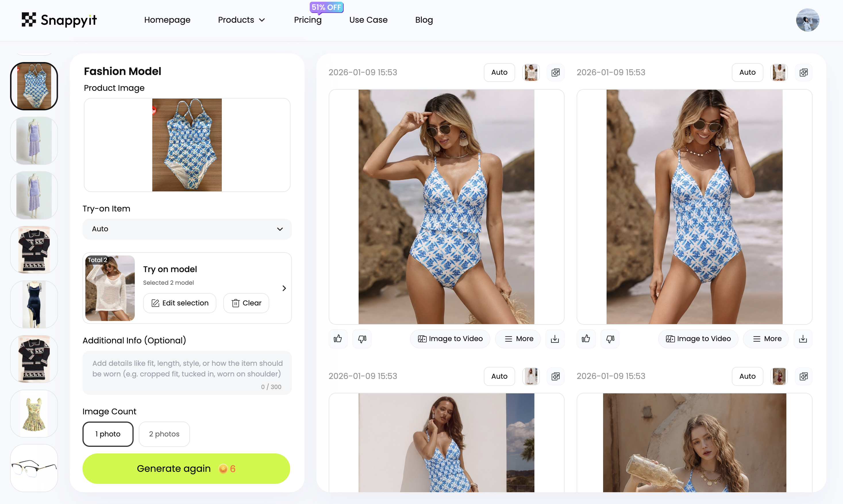Dislike the second generated beach image
This screenshot has height=504, width=843.
(610, 338)
